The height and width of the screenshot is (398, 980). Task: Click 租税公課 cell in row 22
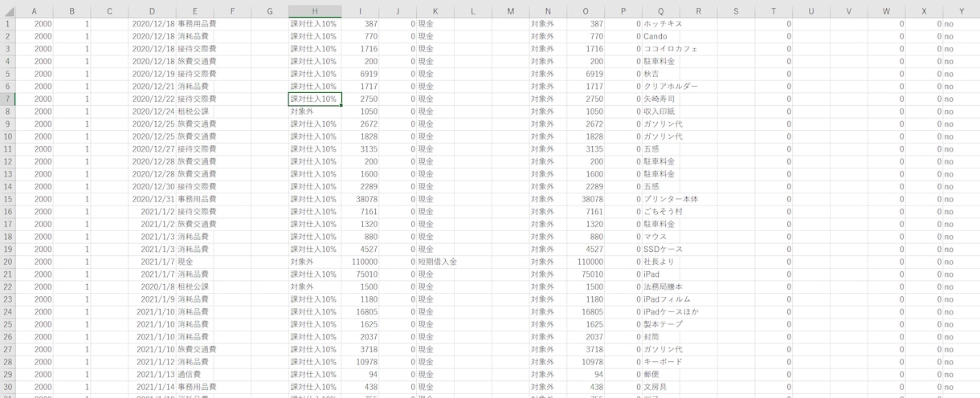click(x=195, y=286)
